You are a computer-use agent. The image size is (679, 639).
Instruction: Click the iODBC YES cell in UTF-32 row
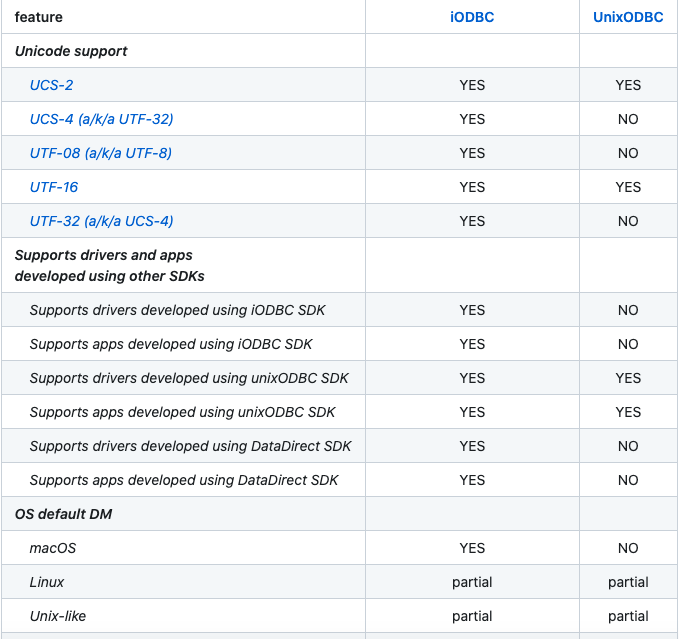coord(472,221)
